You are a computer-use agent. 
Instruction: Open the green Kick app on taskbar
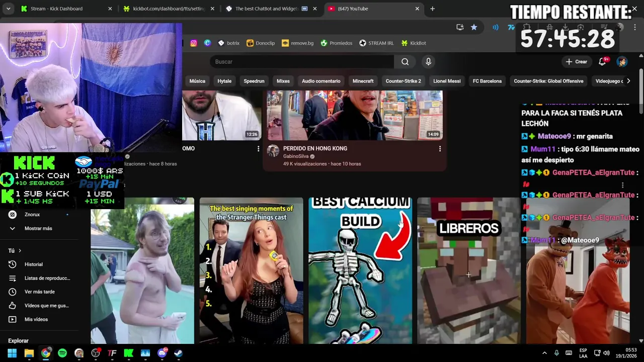(129, 353)
